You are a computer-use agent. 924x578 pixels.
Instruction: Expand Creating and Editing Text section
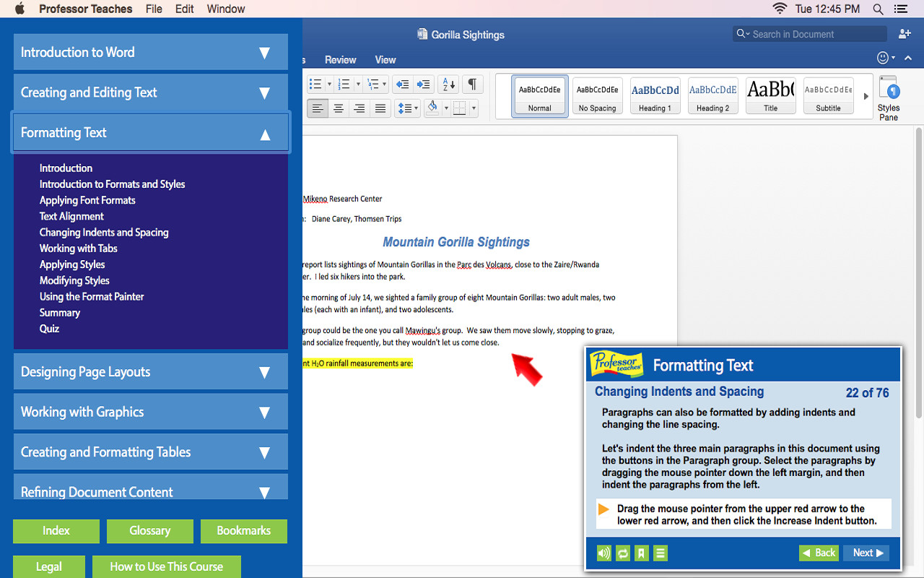(x=151, y=92)
